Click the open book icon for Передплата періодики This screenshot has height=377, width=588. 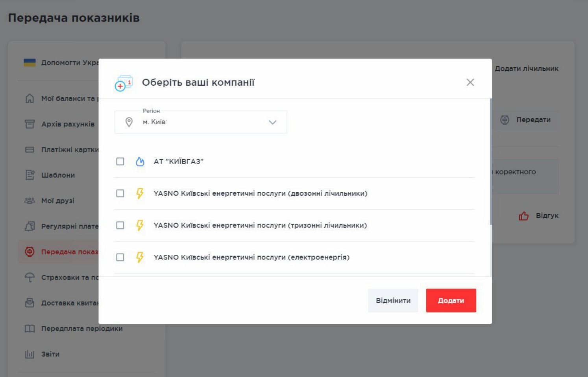[x=30, y=328]
